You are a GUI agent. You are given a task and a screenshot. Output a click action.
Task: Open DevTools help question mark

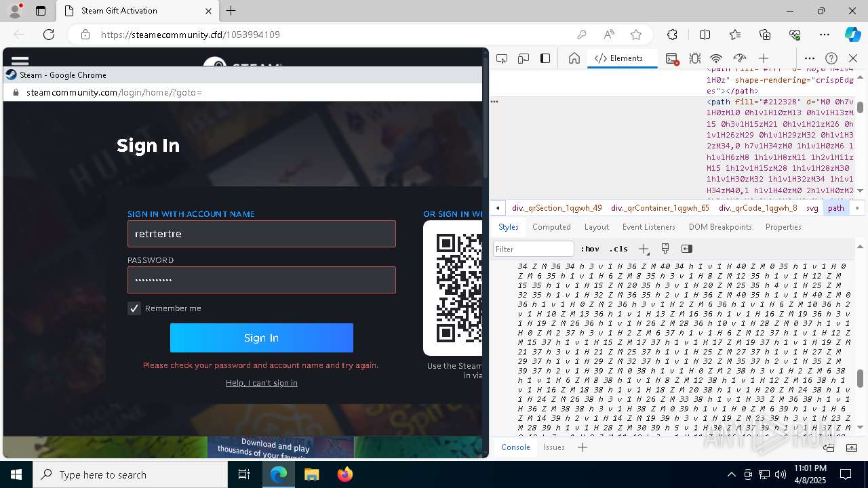(831, 59)
